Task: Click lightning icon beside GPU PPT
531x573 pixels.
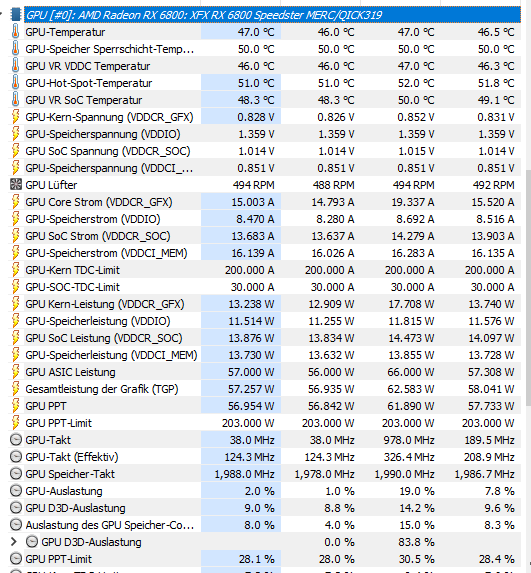Action: pyautogui.click(x=15, y=406)
